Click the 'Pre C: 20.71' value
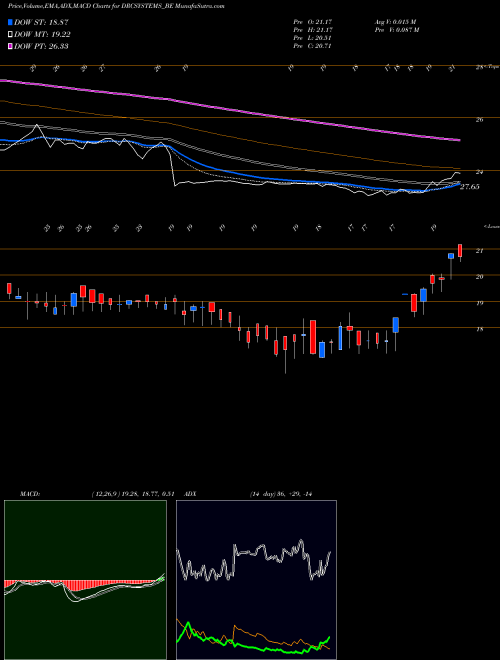 pos(313,46)
